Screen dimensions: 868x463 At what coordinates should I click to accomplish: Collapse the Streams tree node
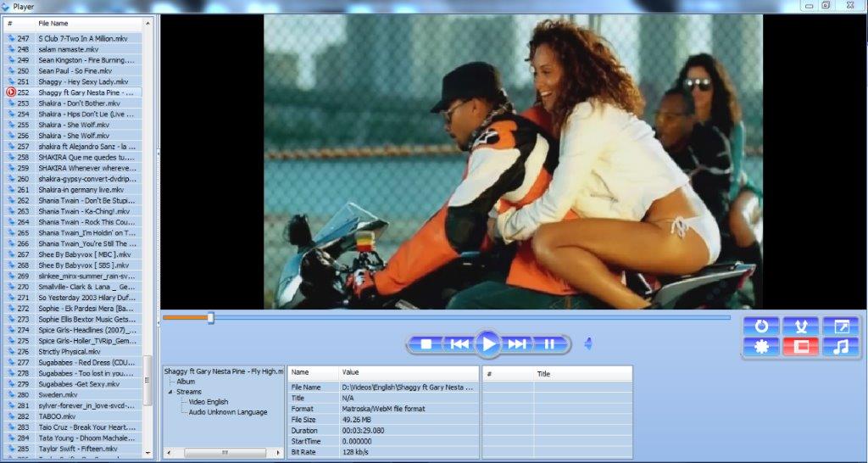point(170,392)
